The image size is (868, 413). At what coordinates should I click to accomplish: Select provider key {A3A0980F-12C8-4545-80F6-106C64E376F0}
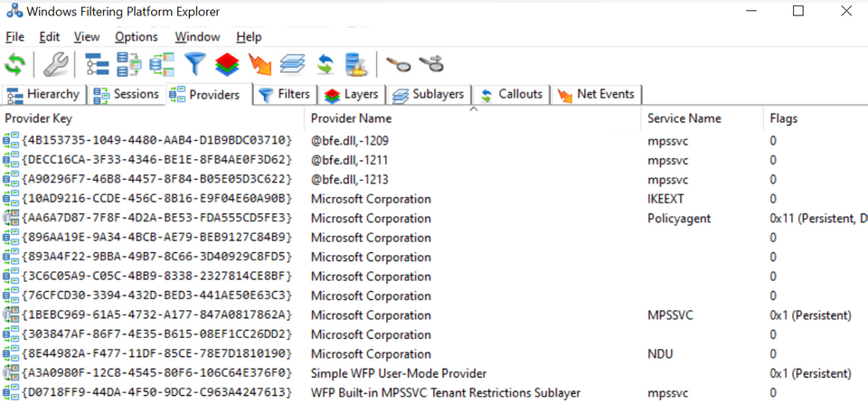click(x=156, y=373)
